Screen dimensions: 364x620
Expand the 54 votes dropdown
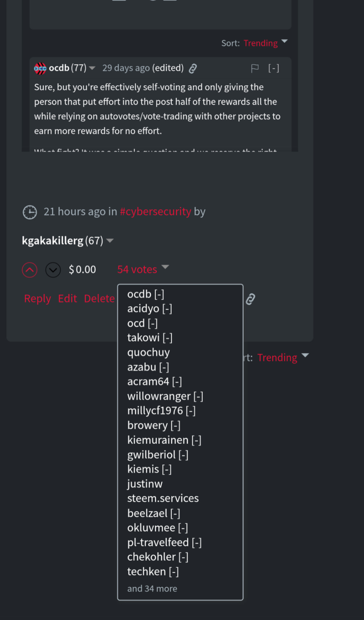(x=143, y=269)
